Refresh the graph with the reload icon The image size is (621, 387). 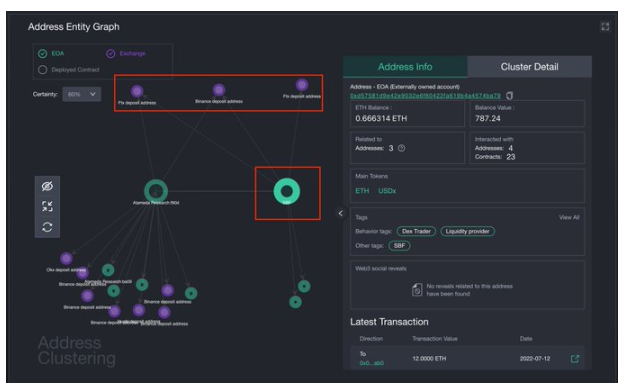48,227
